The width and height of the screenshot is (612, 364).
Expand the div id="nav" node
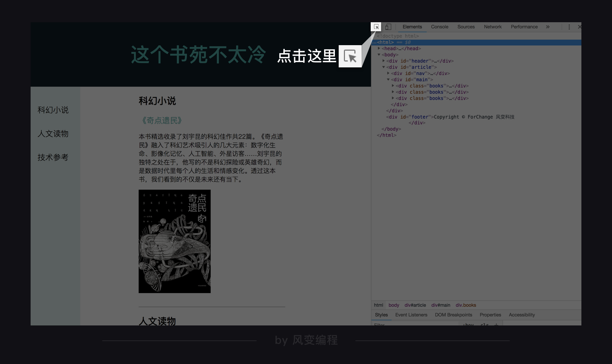(388, 73)
